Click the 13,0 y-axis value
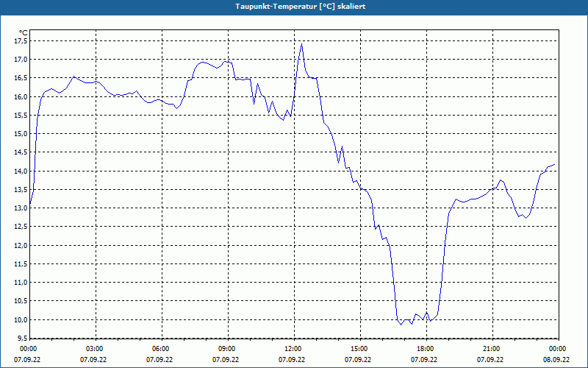The image size is (588, 368). point(21,208)
